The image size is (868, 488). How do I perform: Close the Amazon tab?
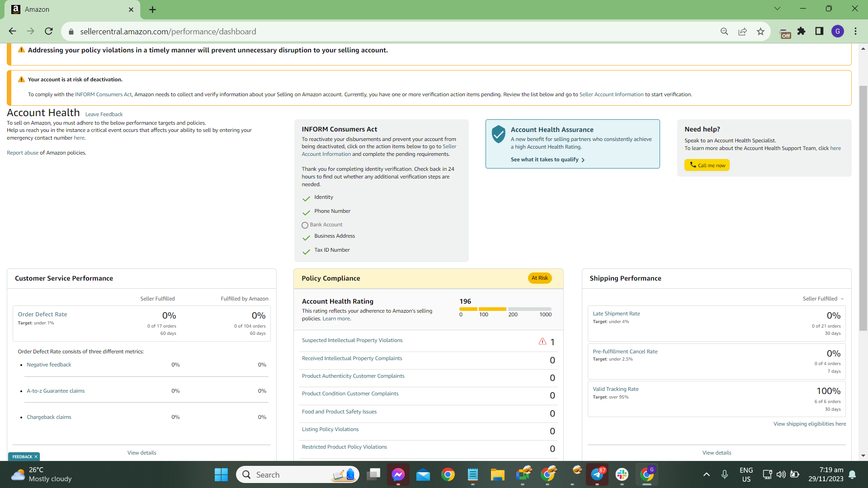tap(131, 9)
